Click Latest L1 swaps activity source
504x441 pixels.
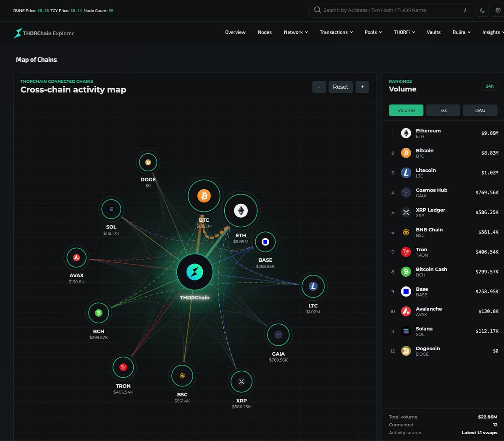pos(480,433)
